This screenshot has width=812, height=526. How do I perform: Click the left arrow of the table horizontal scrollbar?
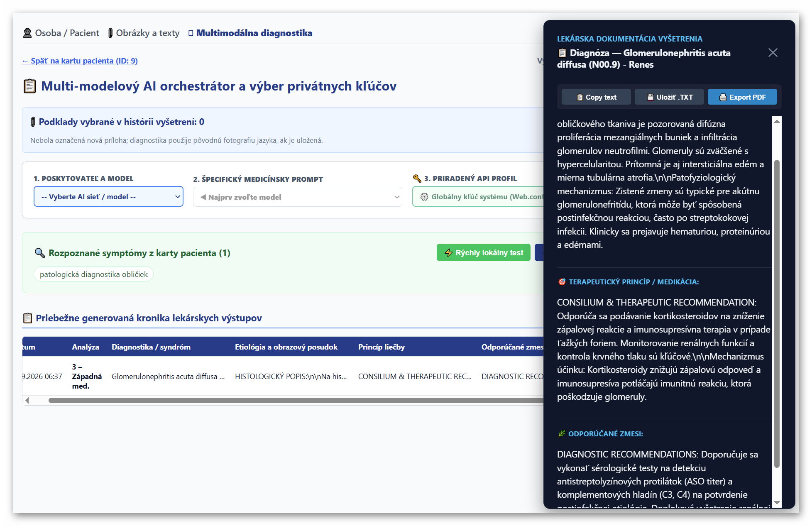click(x=27, y=400)
